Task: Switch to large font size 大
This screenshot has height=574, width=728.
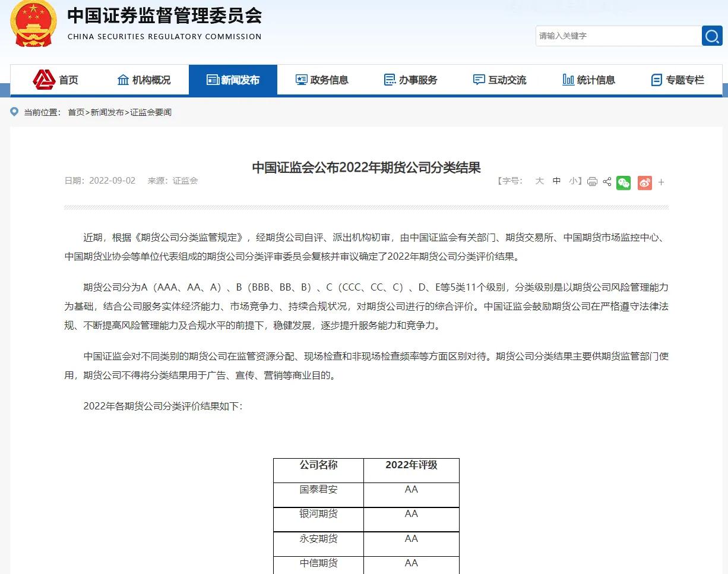Action: pyautogui.click(x=539, y=181)
